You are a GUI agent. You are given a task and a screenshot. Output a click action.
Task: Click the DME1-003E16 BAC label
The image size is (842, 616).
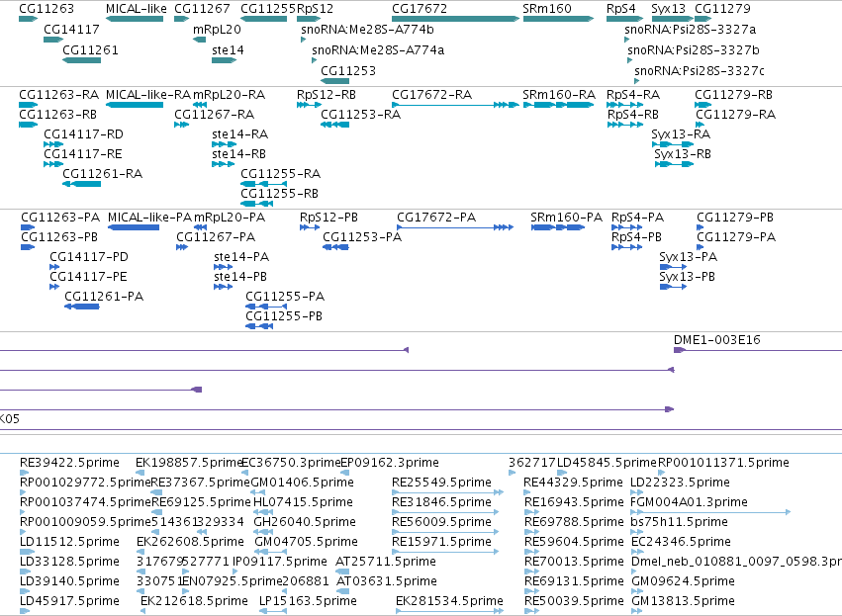click(717, 340)
